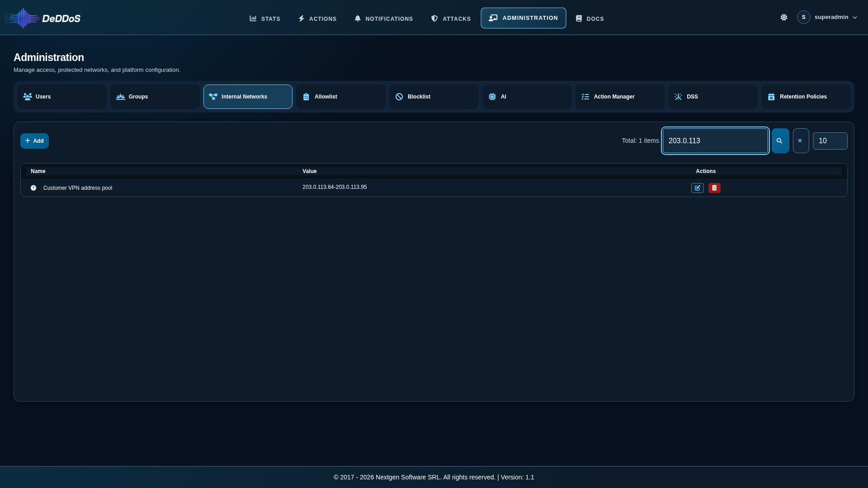Click the Total: 1 items label
Image resolution: width=868 pixels, height=488 pixels.
(x=640, y=141)
